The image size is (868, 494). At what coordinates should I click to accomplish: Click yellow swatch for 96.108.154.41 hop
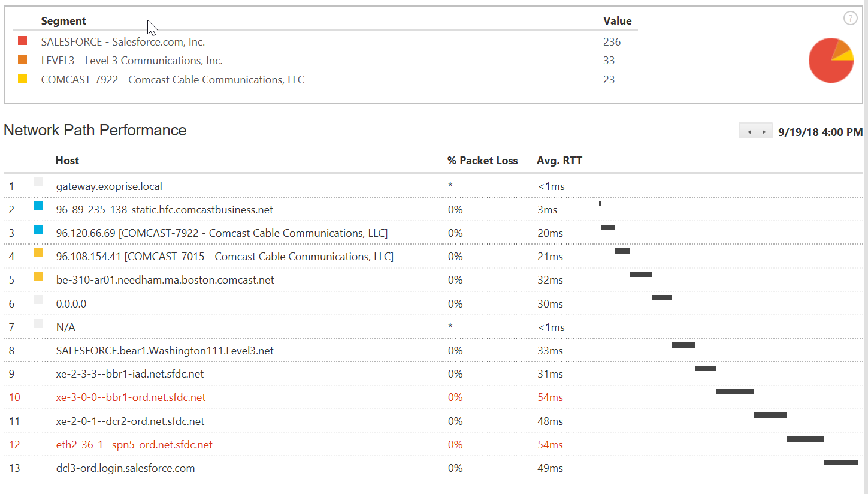(38, 253)
